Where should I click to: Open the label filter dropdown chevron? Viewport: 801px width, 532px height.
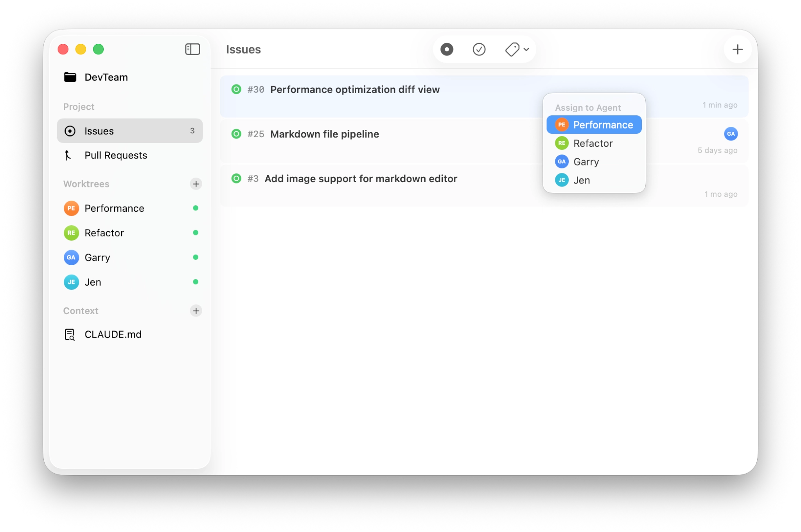pyautogui.click(x=527, y=49)
